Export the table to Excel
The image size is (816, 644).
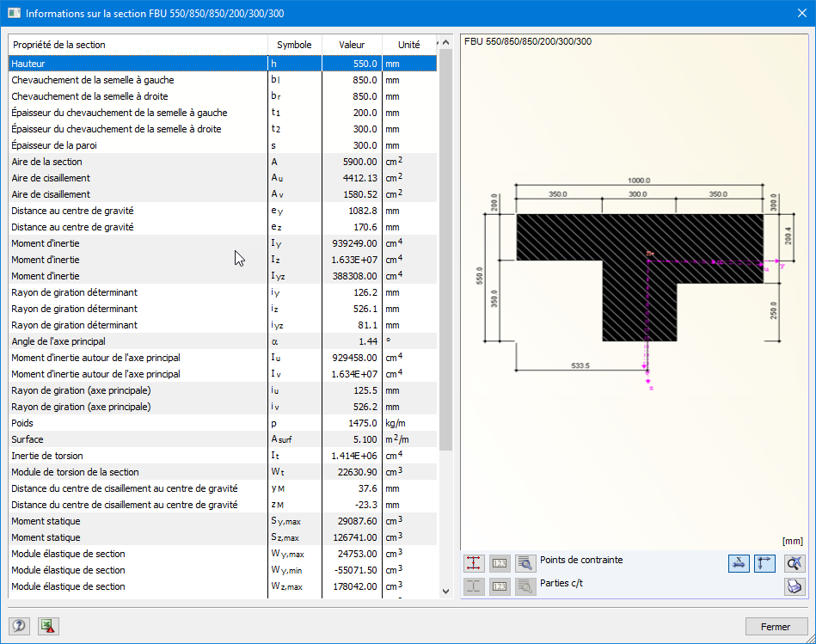48,626
